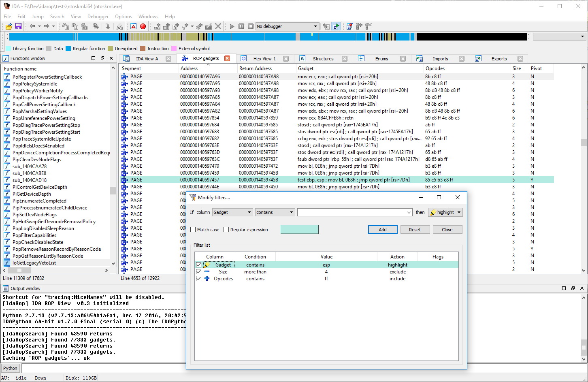Screen dimensions: 588x382
Task: Click the blue minus icon in Size filter row
Action: pos(207,272)
